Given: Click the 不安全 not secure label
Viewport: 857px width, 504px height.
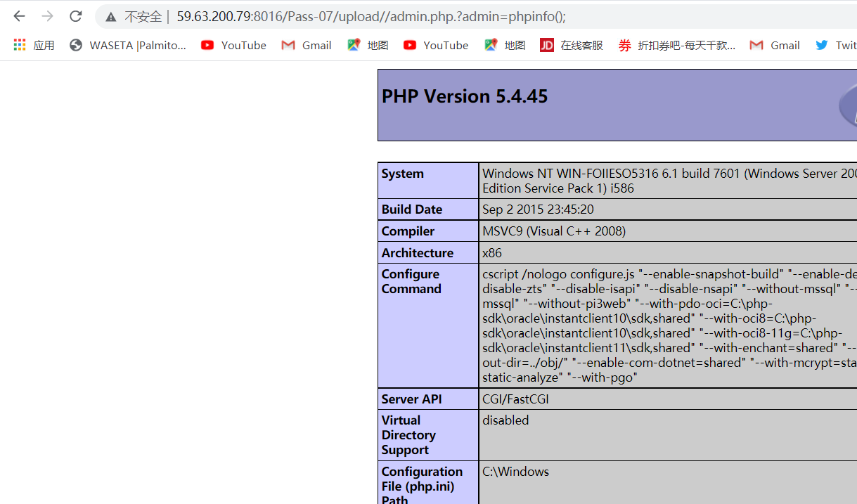Looking at the screenshot, I should (x=143, y=17).
